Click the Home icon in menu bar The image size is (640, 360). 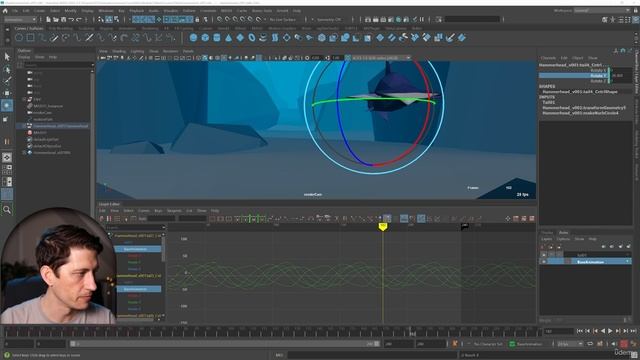click(5, 11)
